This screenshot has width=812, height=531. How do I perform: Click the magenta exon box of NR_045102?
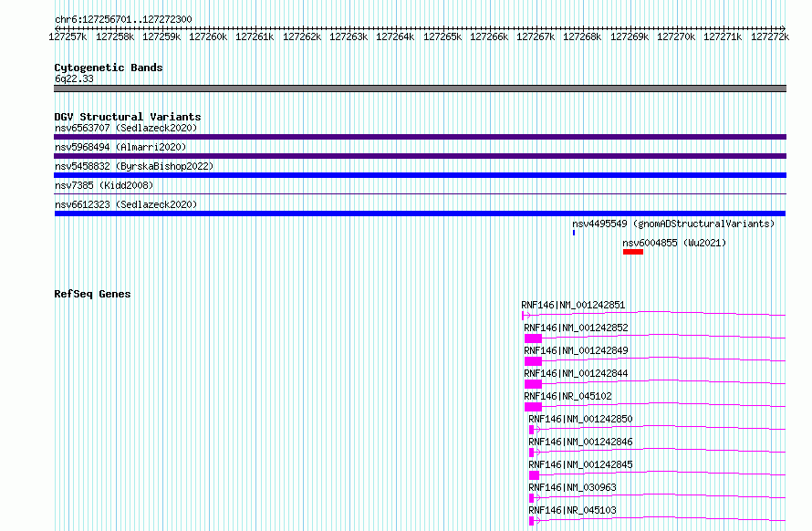click(533, 407)
